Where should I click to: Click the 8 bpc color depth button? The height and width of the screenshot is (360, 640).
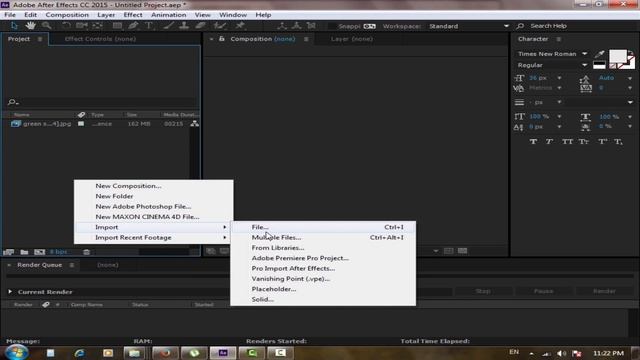pos(59,252)
